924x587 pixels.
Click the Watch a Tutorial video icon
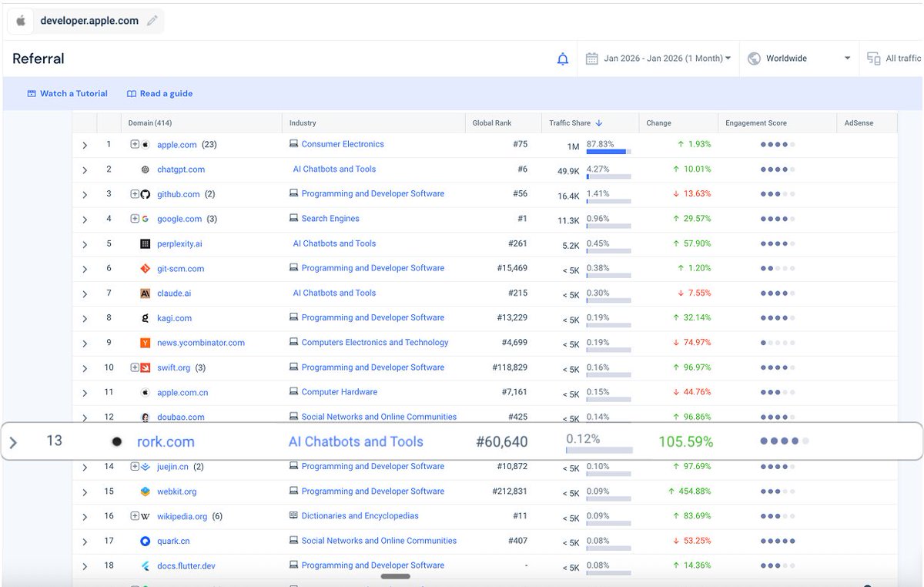click(32, 94)
